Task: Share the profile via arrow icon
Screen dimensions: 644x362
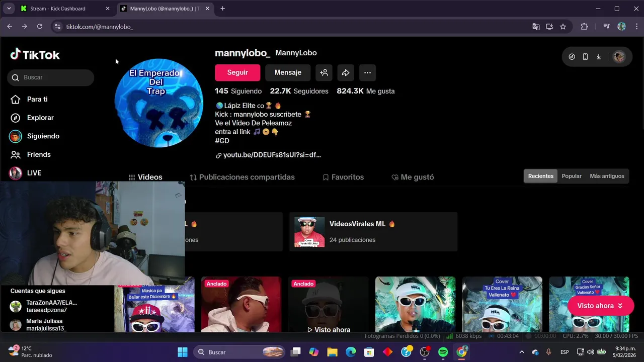Action: (x=346, y=72)
